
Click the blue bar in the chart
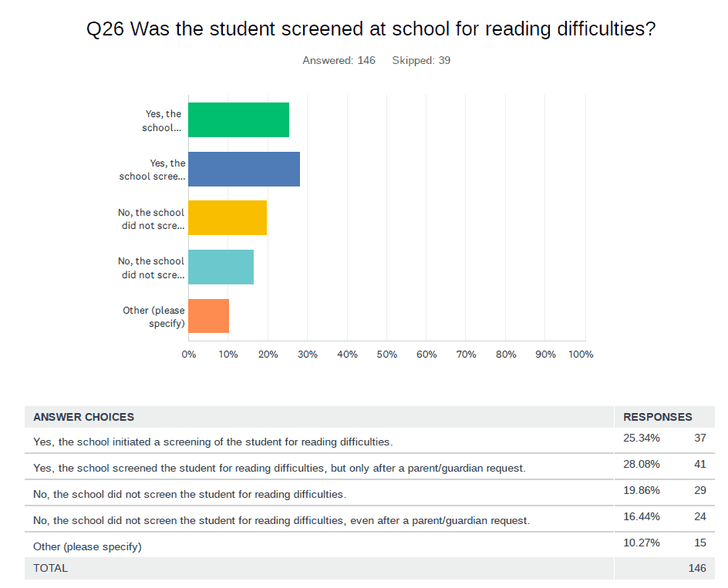(x=244, y=169)
